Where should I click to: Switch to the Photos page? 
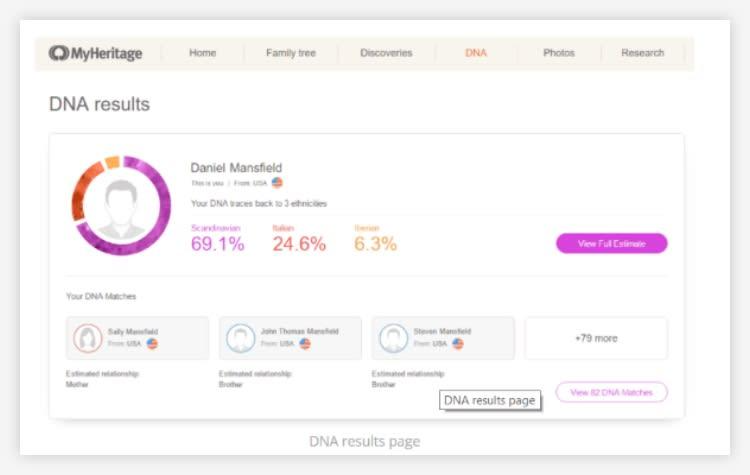pos(559,53)
